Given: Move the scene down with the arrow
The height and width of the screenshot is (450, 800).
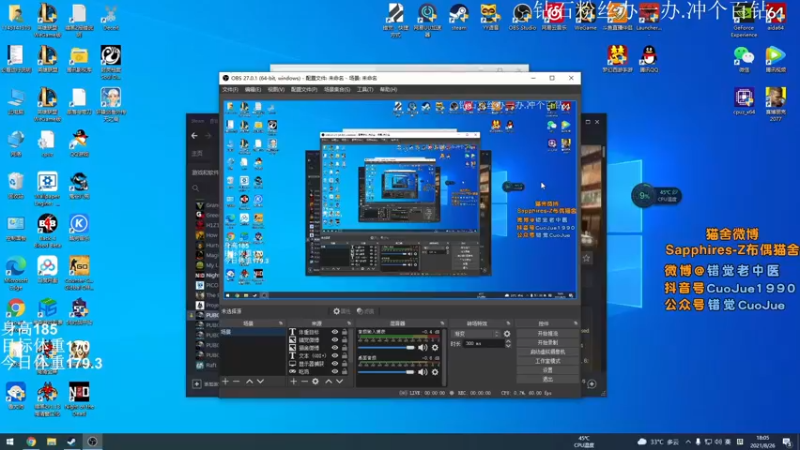Looking at the screenshot, I should pyautogui.click(x=260, y=381).
